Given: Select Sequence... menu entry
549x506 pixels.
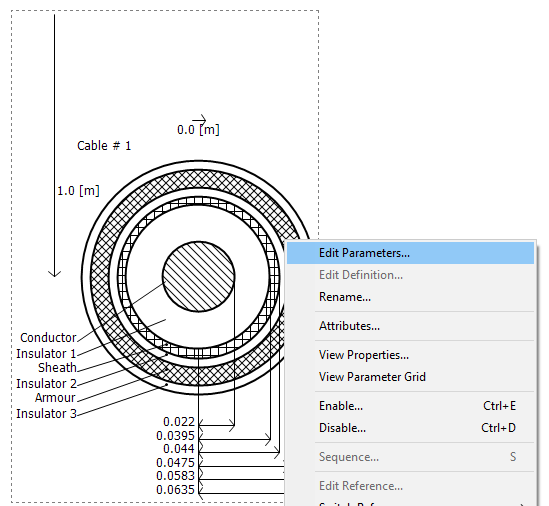Looking at the screenshot, I should click(x=410, y=457).
